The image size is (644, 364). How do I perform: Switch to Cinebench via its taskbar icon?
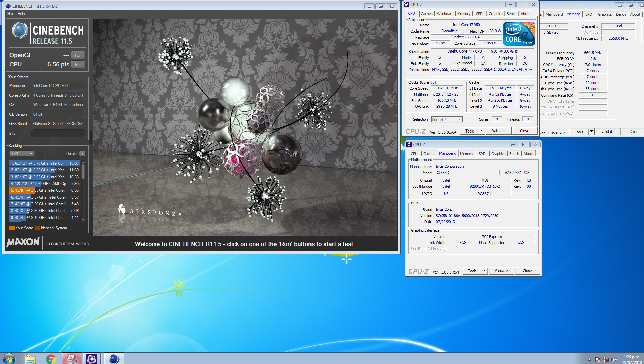(x=114, y=359)
